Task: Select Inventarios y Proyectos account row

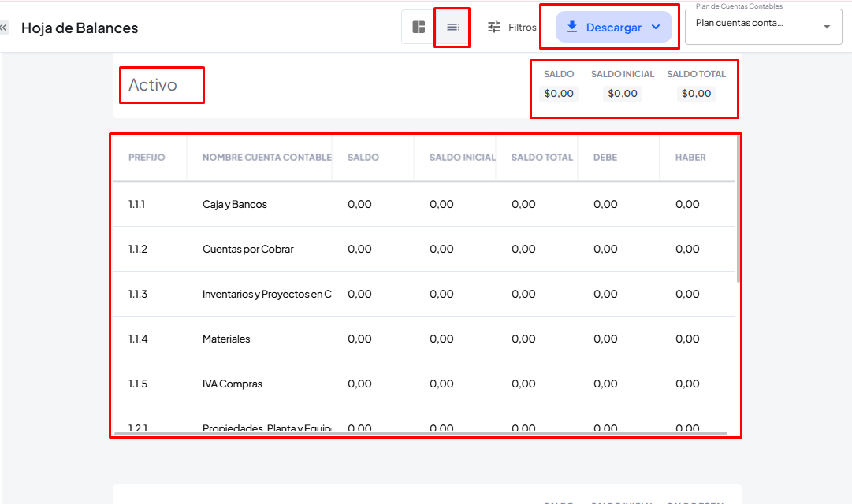Action: coord(424,294)
